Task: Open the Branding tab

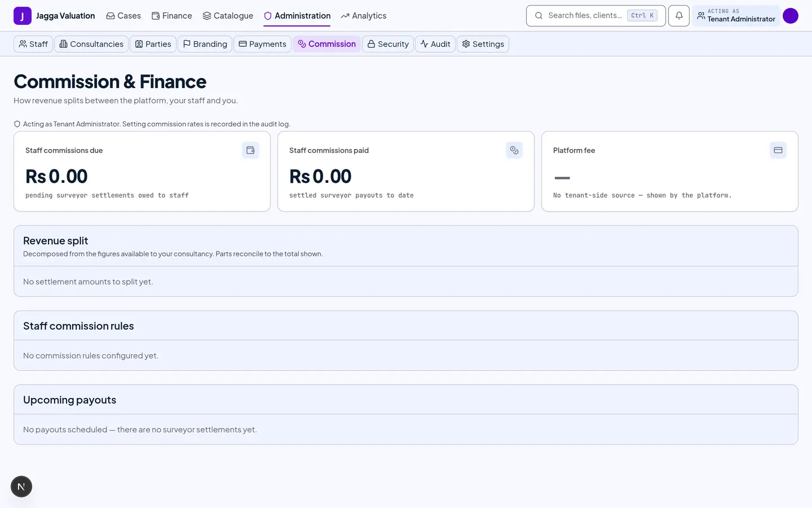Action: (205, 44)
